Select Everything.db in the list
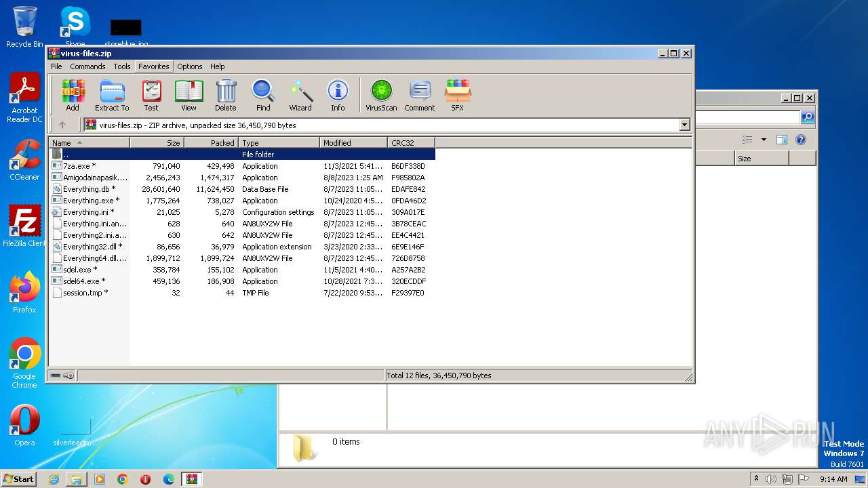This screenshot has height=488, width=868. tap(242, 189)
